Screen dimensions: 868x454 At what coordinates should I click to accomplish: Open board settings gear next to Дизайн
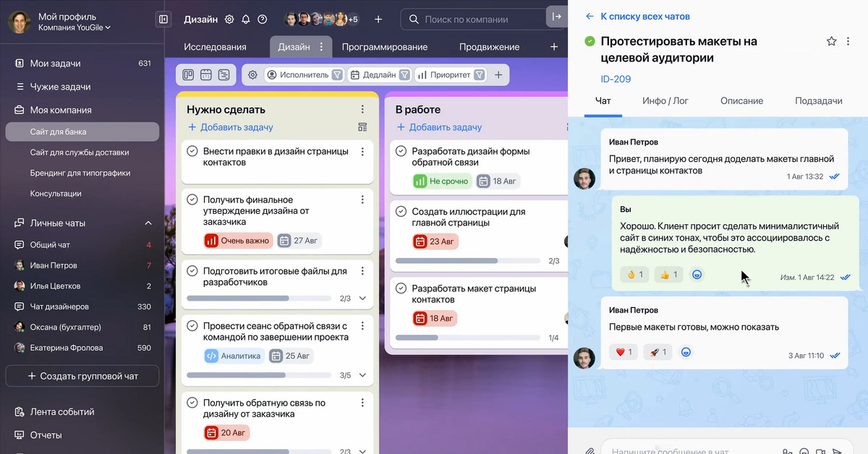(229, 20)
